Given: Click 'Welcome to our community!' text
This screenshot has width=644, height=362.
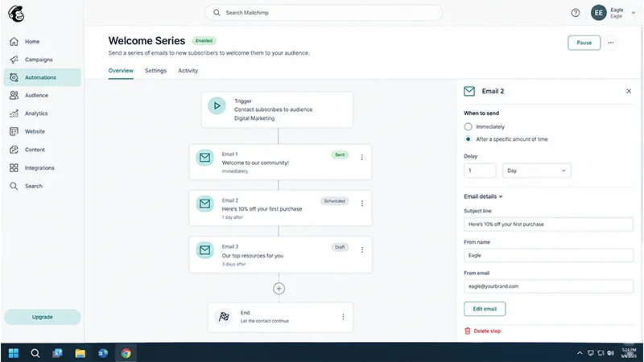Looking at the screenshot, I should pyautogui.click(x=255, y=162).
